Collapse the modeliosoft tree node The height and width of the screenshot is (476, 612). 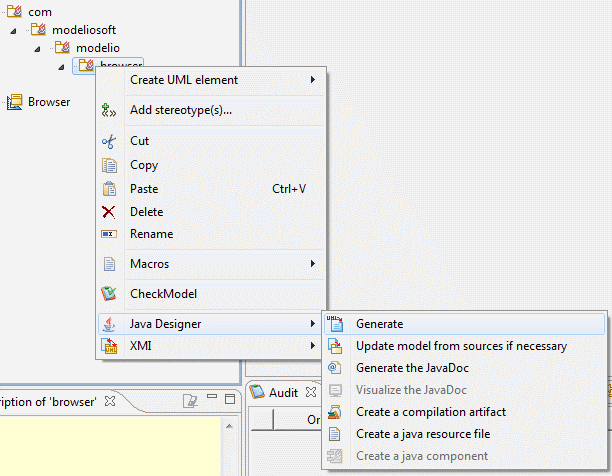tap(13, 31)
